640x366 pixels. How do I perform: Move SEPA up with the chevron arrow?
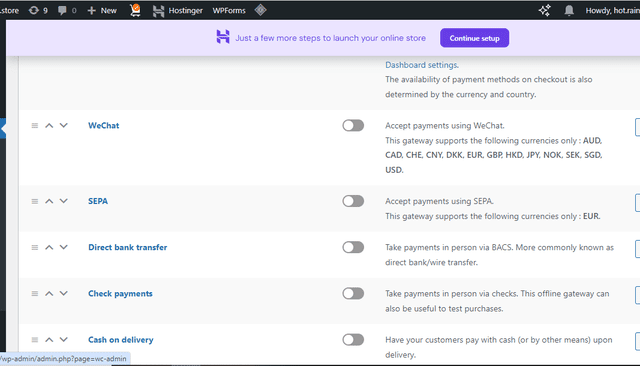click(49, 201)
